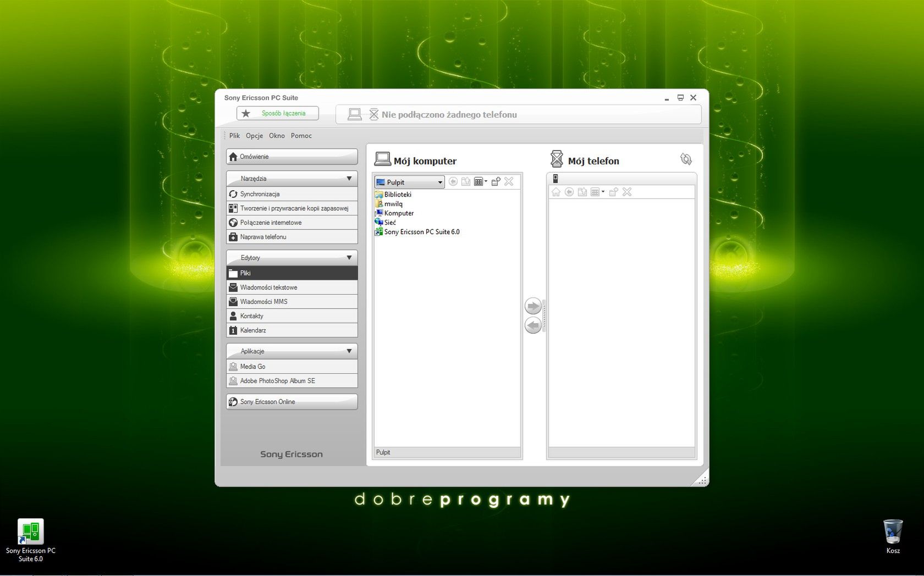
Task: Select the mwilq folder
Action: point(389,204)
